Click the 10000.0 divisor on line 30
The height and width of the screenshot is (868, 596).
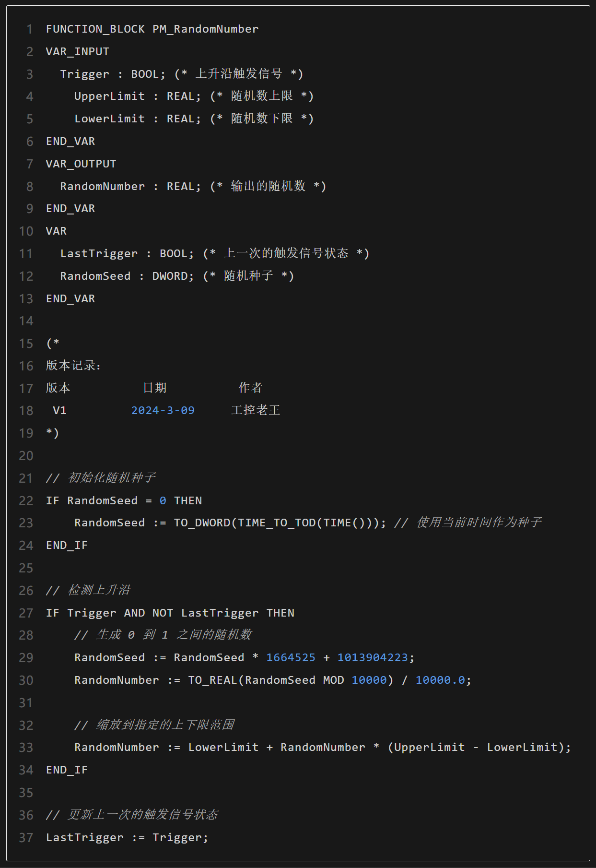tap(440, 680)
